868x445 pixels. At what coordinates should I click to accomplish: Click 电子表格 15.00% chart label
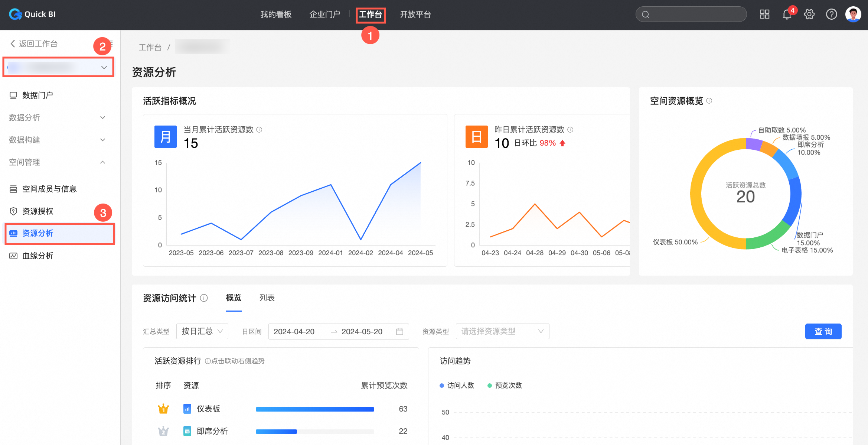(807, 250)
